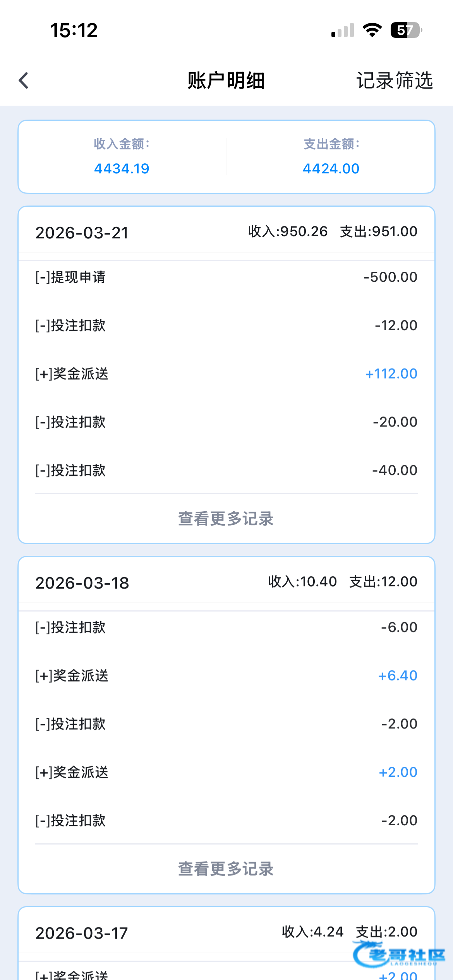Tap the cellular signal bars icon

tap(343, 31)
